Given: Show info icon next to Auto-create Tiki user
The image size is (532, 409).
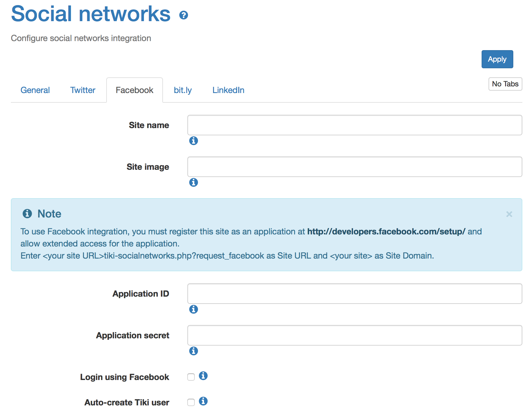Looking at the screenshot, I should [x=203, y=401].
